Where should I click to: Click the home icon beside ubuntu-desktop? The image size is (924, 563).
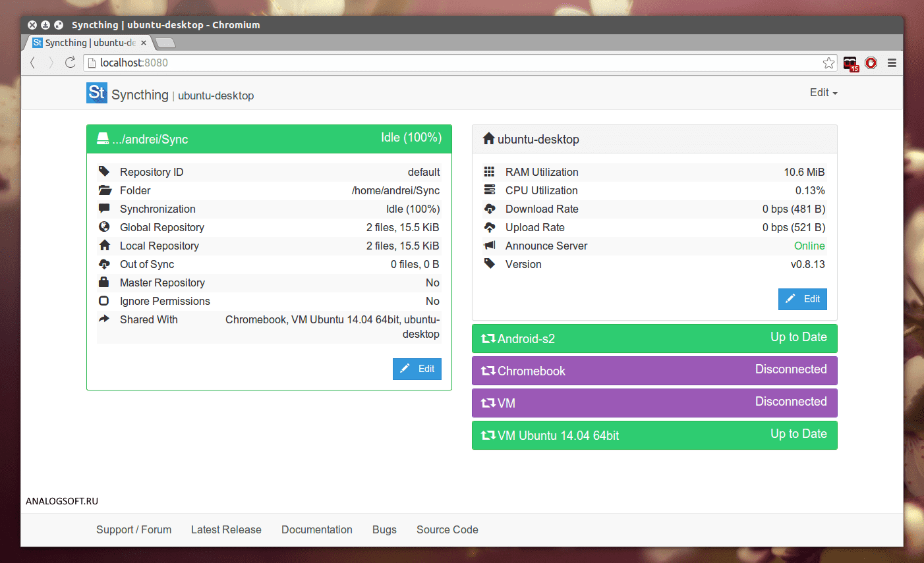(x=488, y=139)
